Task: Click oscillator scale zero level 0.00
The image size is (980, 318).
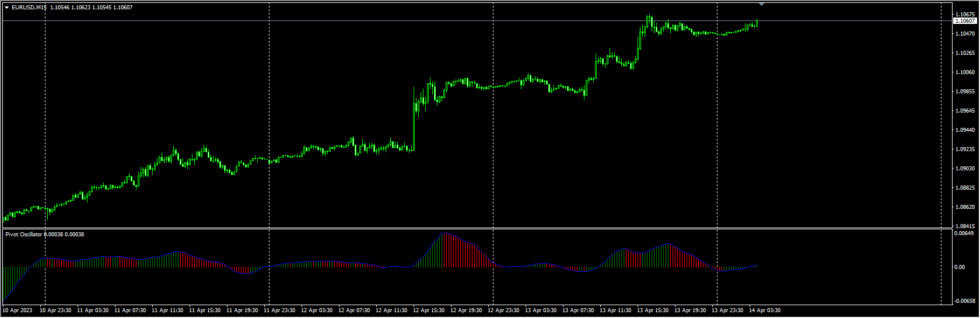Action: (960, 267)
